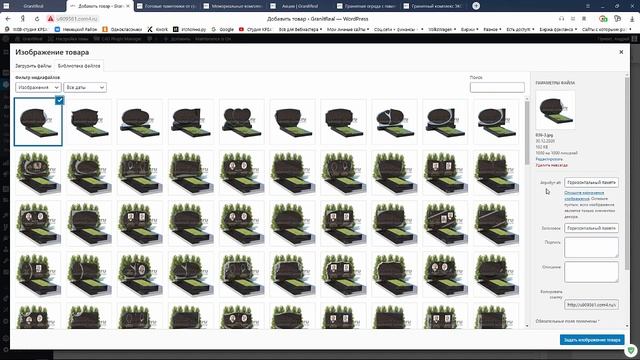Click the Копировать ссылку URL field
Viewport: 640px width, 360px height.
591,304
